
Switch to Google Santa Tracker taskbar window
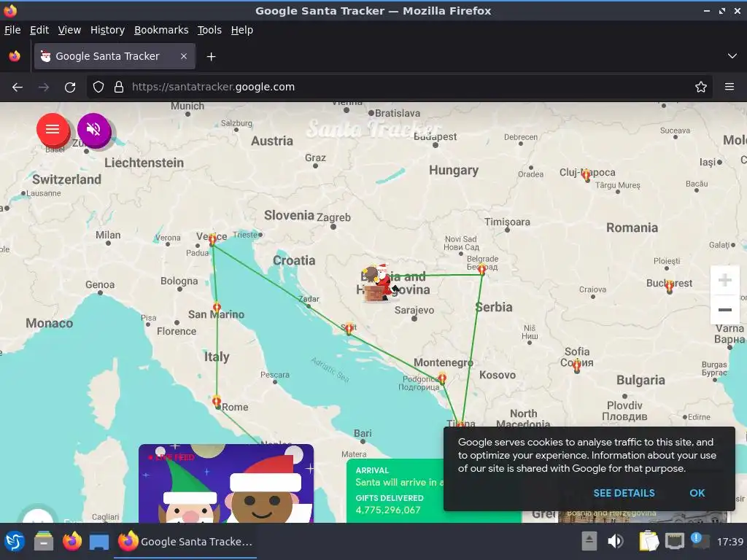[x=185, y=542]
